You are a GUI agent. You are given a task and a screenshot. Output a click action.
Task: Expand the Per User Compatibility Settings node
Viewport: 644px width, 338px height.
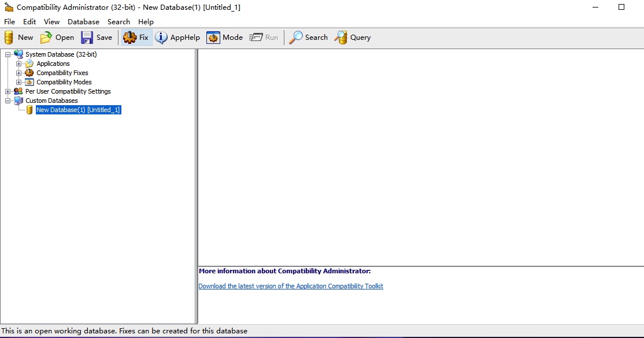tap(8, 91)
